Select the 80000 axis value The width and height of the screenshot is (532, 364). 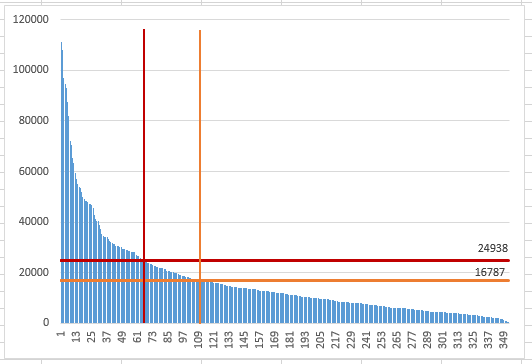(x=34, y=120)
